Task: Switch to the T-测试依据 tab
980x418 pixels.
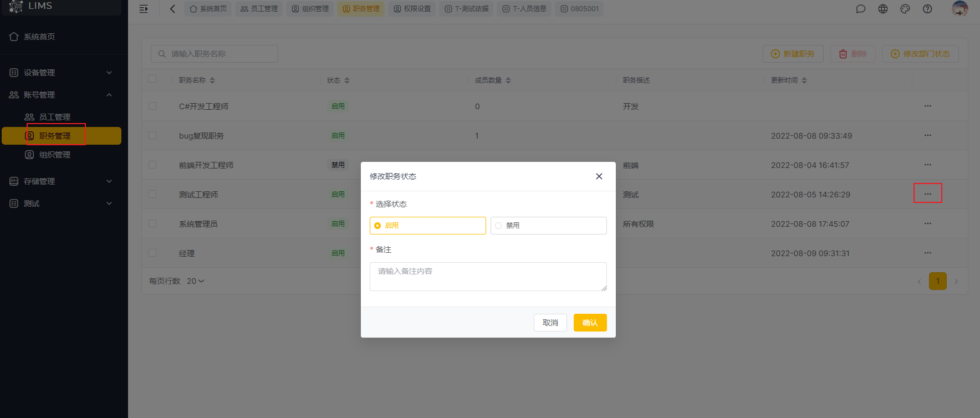Action: point(466,9)
